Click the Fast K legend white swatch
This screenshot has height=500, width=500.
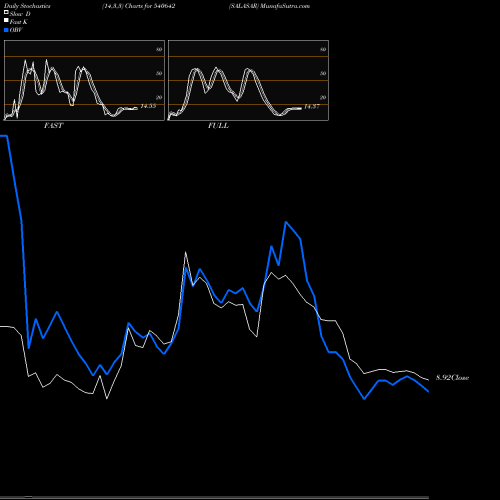pos(6,20)
